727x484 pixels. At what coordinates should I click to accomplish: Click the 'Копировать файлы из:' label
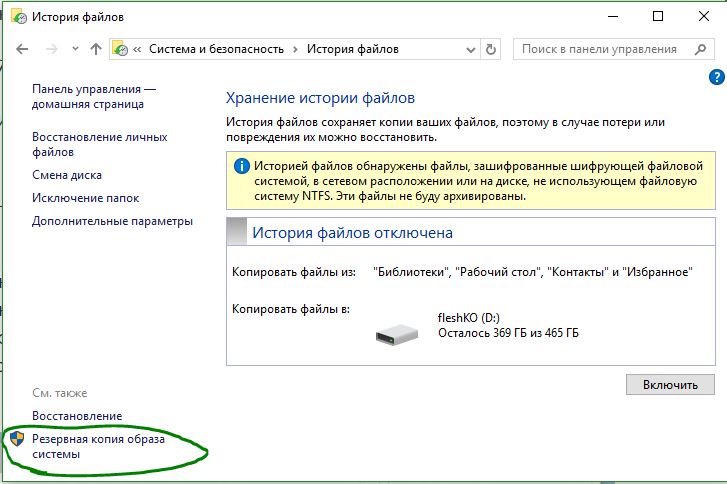294,272
